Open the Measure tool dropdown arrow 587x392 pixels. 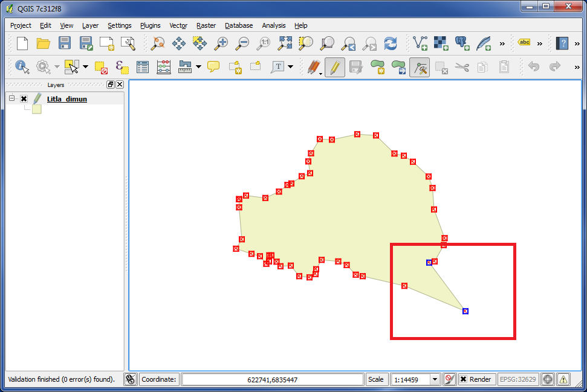[198, 67]
